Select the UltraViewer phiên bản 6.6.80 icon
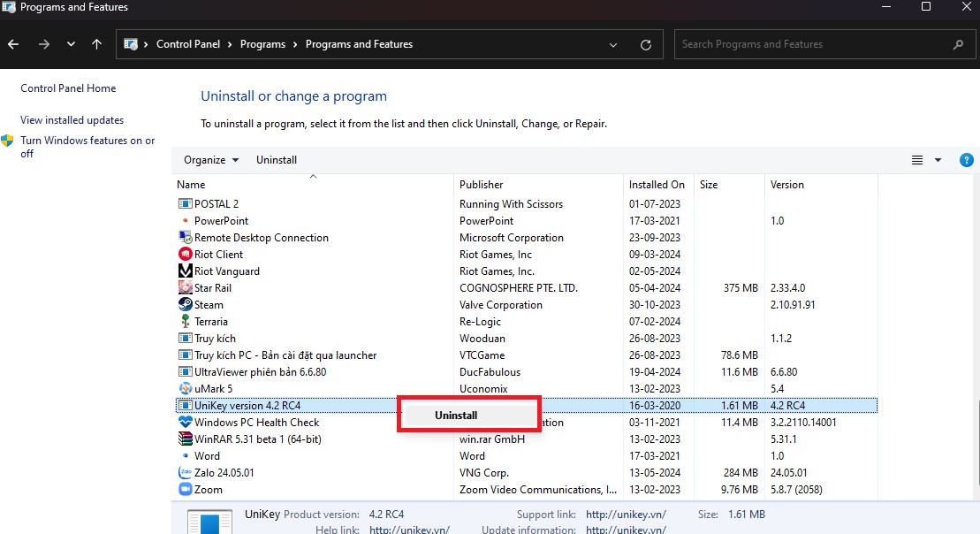This screenshot has width=980, height=534. tap(185, 372)
